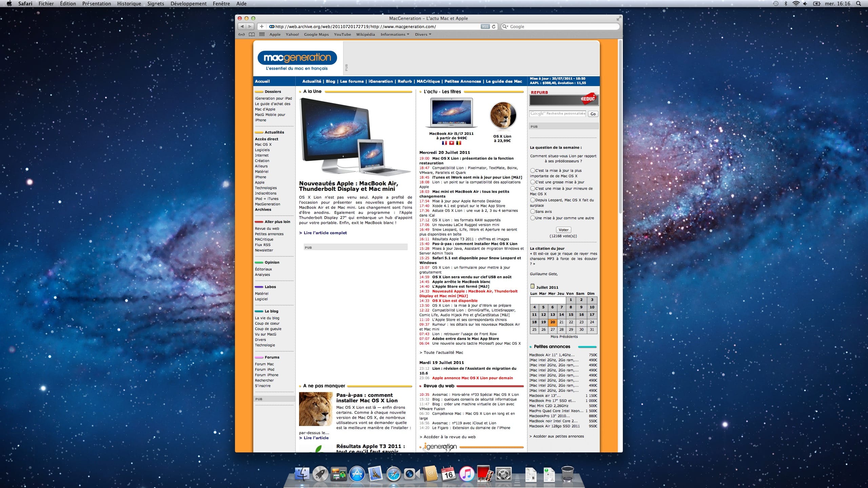Click the Voter poll button
Image resolution: width=868 pixels, height=488 pixels.
564,230
